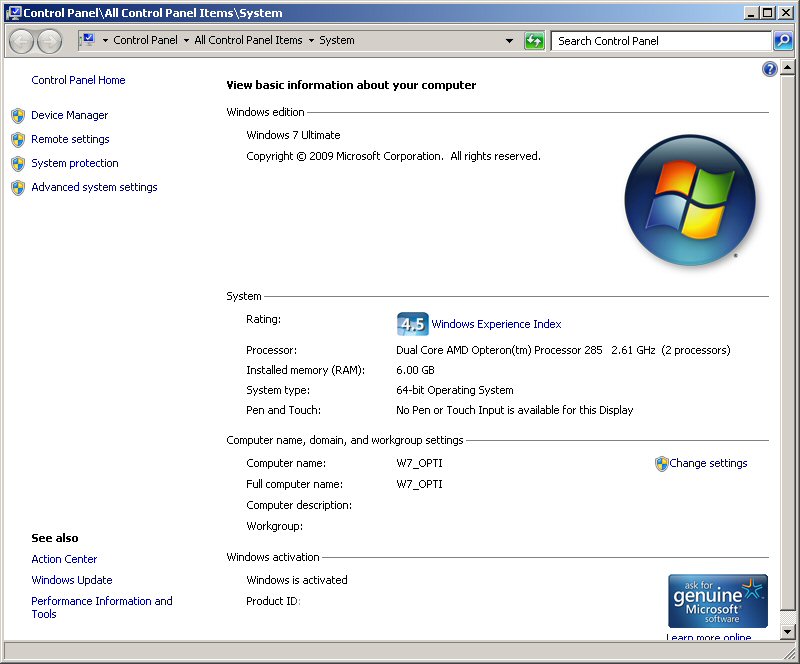Click the 4.5 rating score badge
Viewport: 800px width, 664px height.
click(412, 324)
